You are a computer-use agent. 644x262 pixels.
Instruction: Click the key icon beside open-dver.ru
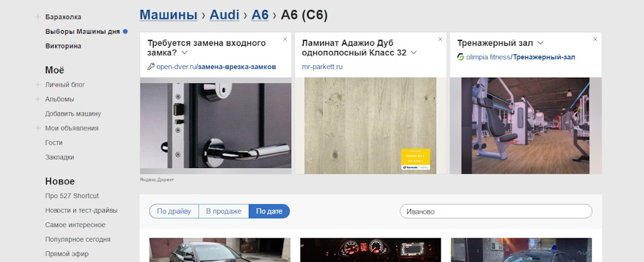(x=151, y=67)
